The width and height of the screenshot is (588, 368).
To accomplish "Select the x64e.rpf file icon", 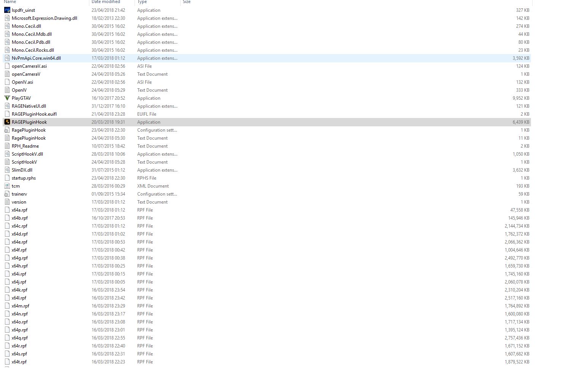I will (7, 242).
